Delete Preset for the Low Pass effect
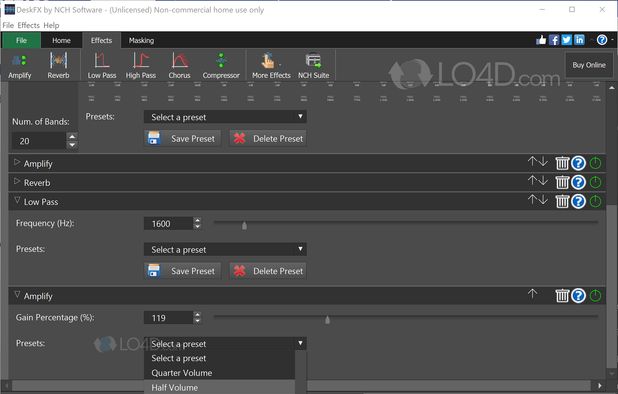Viewport: 618px width, 394px height. click(x=268, y=271)
